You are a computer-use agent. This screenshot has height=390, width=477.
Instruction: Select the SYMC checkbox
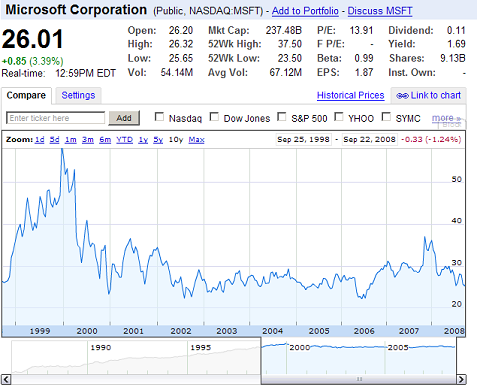386,117
